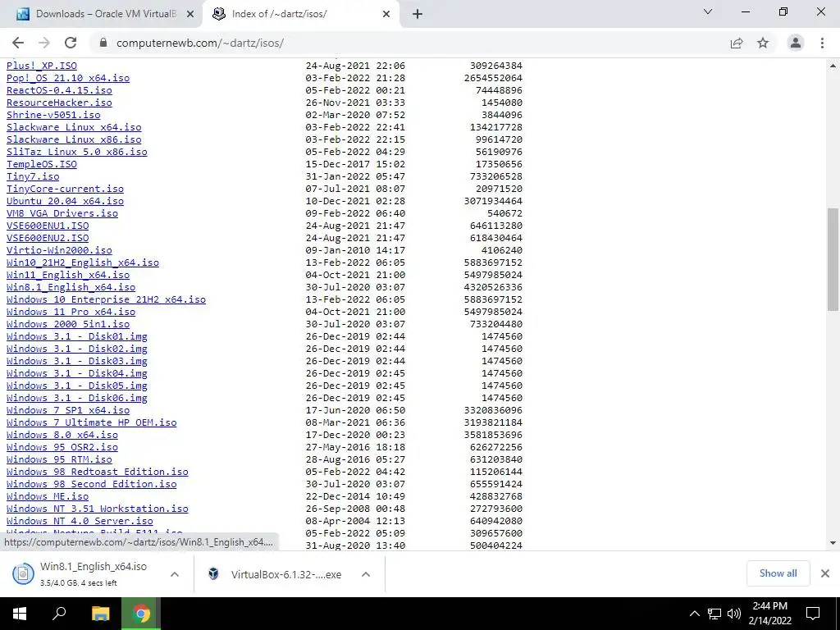
Task: Open taskbar search magnifier
Action: 59,614
